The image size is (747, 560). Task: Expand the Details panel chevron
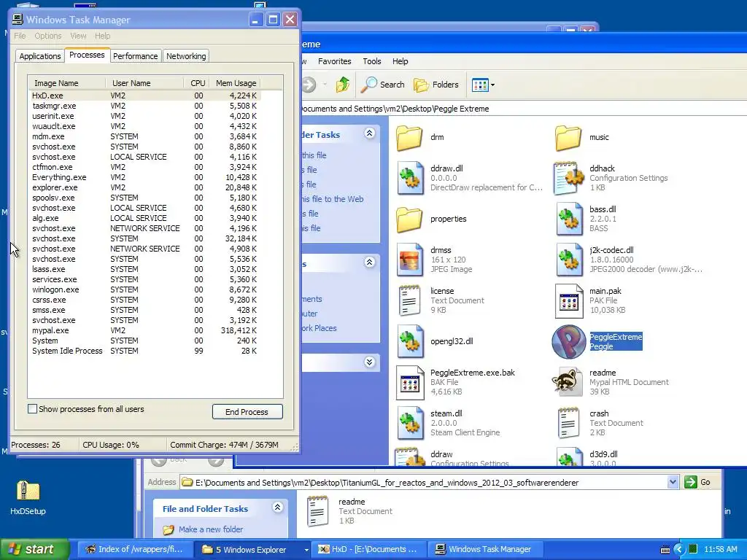point(369,362)
